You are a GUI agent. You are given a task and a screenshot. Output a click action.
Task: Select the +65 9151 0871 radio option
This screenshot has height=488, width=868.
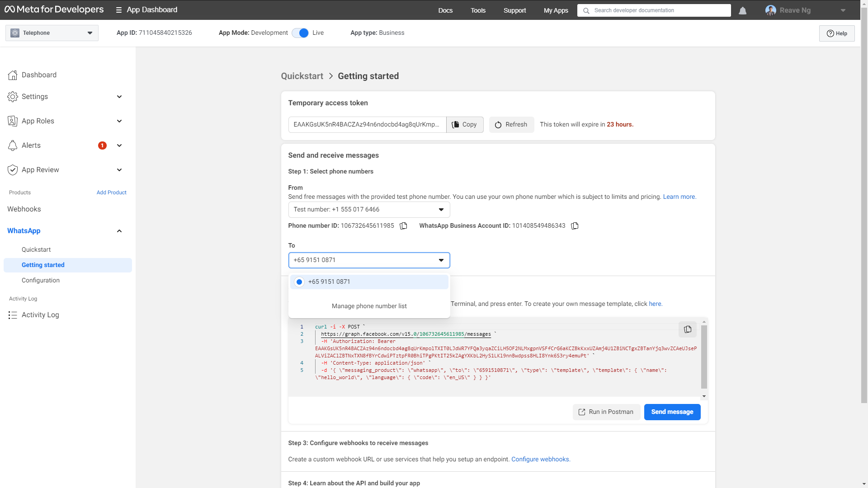click(299, 282)
